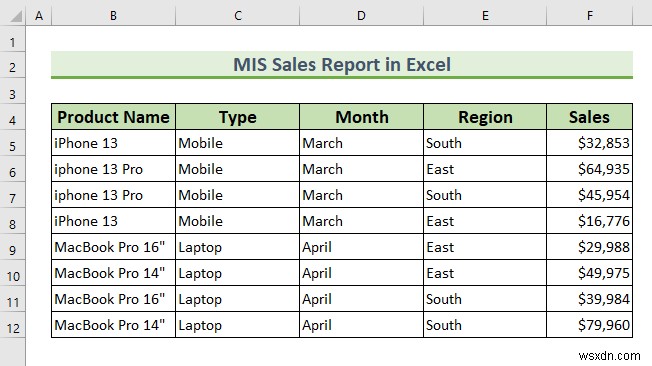This screenshot has height=366, width=652.
Task: Click 'MacBook Pro 14"' in row 10
Action: click(110, 273)
